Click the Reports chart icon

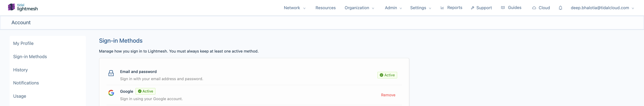[x=442, y=8]
